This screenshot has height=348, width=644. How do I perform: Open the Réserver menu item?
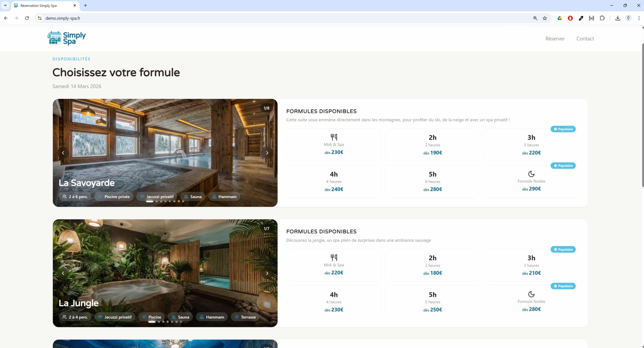click(x=555, y=39)
